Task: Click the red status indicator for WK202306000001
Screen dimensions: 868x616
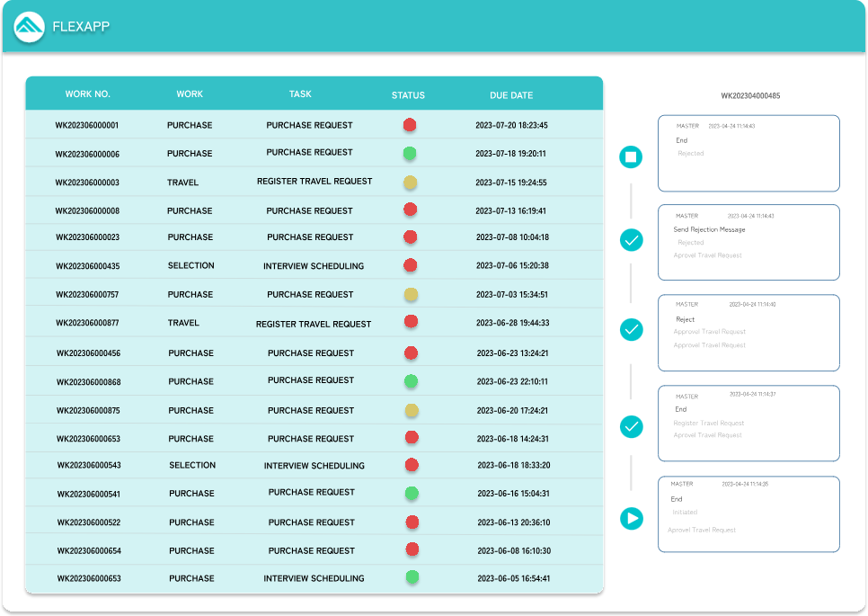Action: point(411,125)
